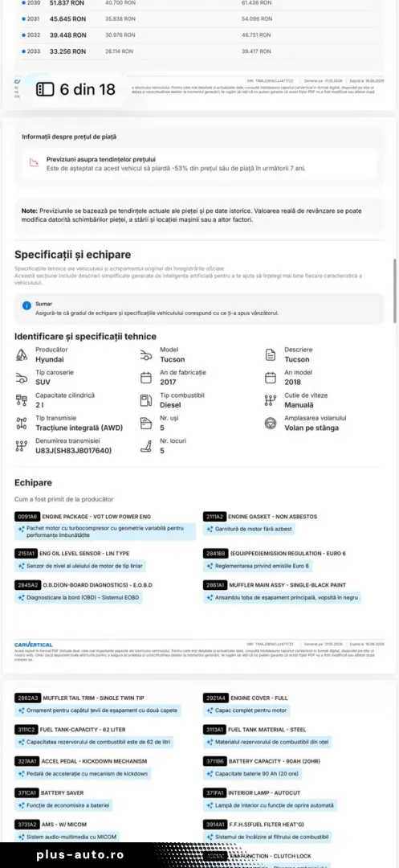
Task: Click the carVertical logo in page footer
Action: [x=34, y=645]
